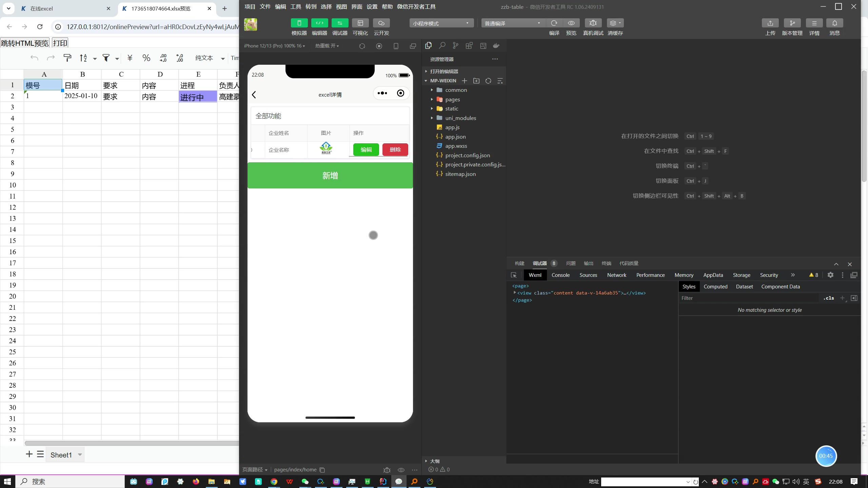Image resolution: width=868 pixels, height=488 pixels.
Task: Open the 普通编译 compile mode dropdown
Action: tap(513, 23)
